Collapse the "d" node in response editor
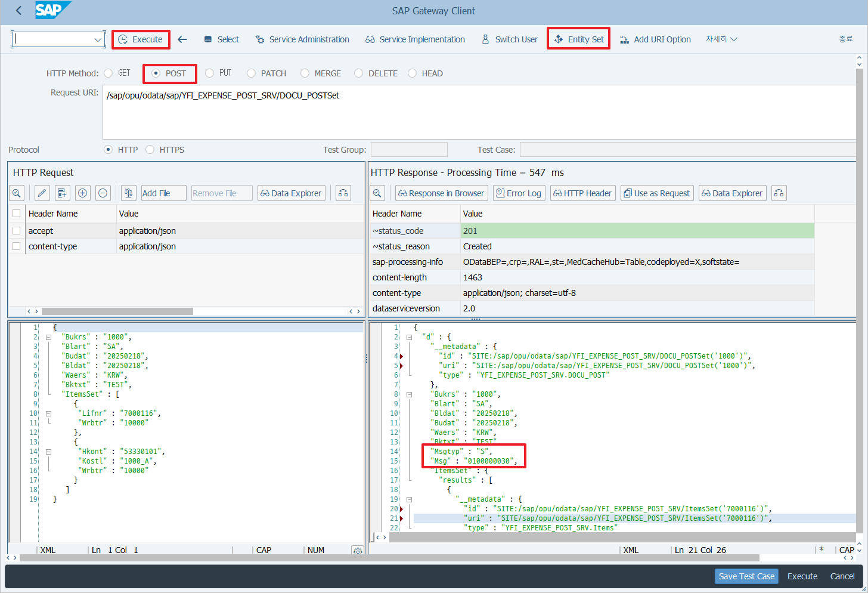This screenshot has width=868, height=593. pos(410,337)
